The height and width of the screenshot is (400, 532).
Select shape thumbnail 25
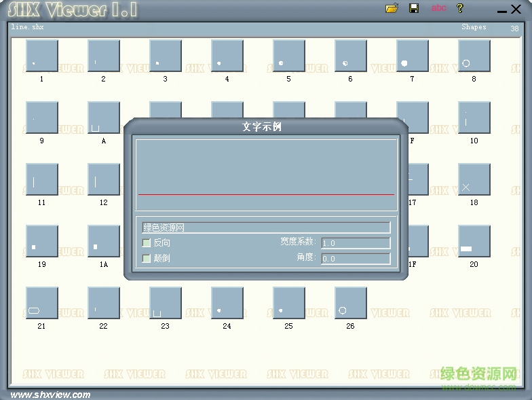(x=289, y=303)
